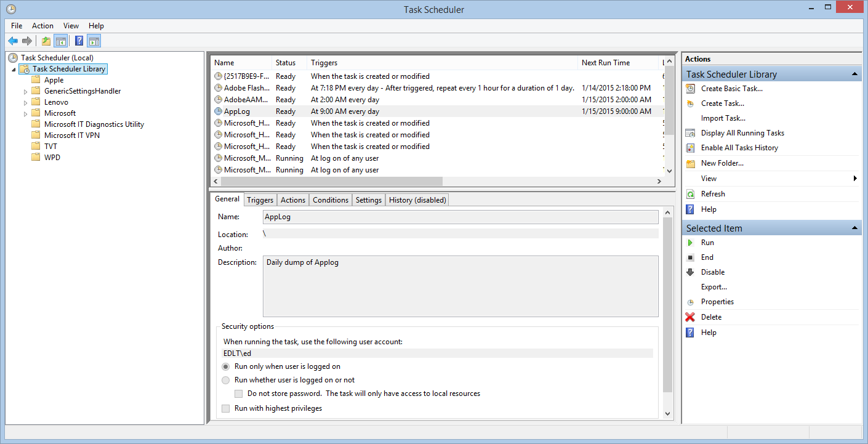The height and width of the screenshot is (444, 868).
Task: Switch to the Triggers tab
Action: click(x=260, y=200)
